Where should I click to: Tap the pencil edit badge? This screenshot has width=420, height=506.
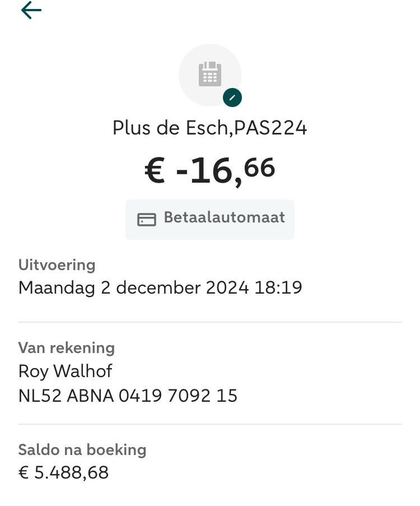(x=232, y=98)
